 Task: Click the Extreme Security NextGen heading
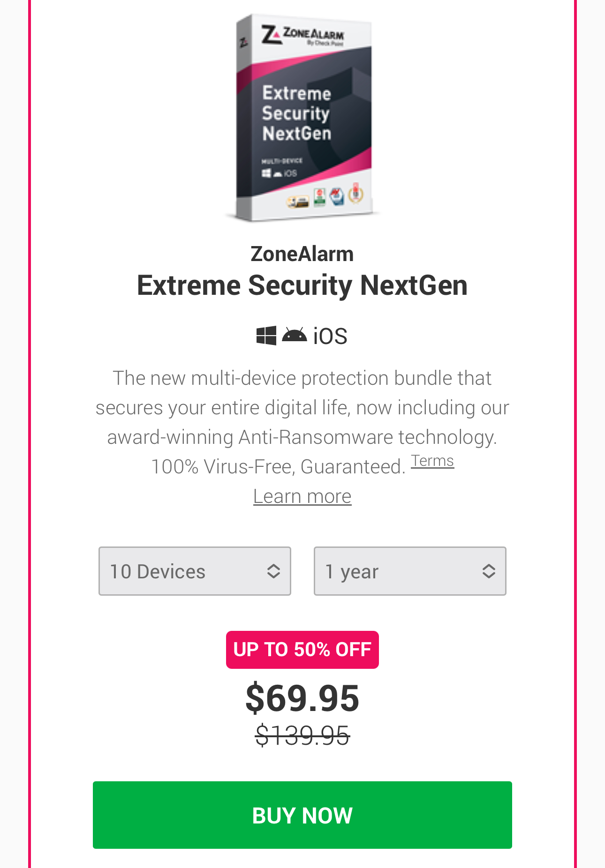(x=302, y=285)
